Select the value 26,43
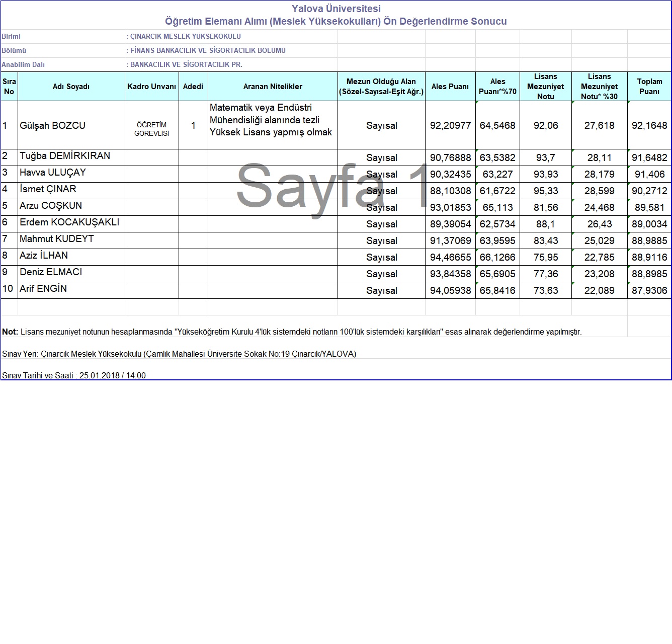 [599, 224]
